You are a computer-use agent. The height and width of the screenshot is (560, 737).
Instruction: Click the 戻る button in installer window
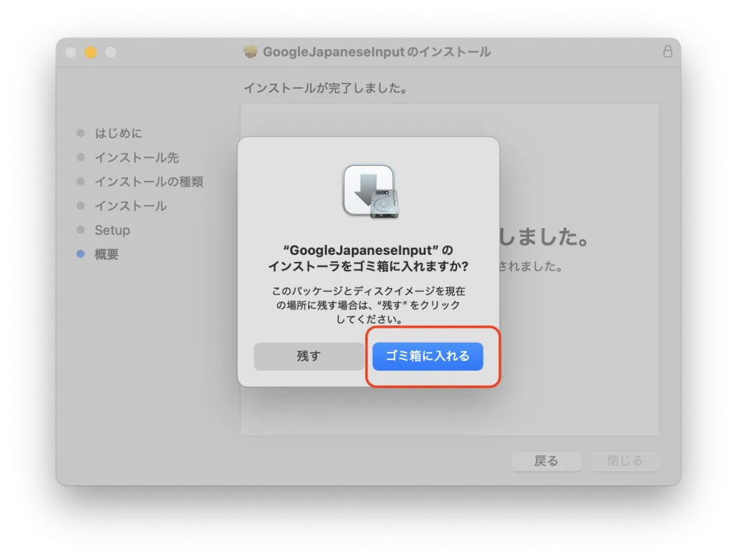[x=546, y=461]
